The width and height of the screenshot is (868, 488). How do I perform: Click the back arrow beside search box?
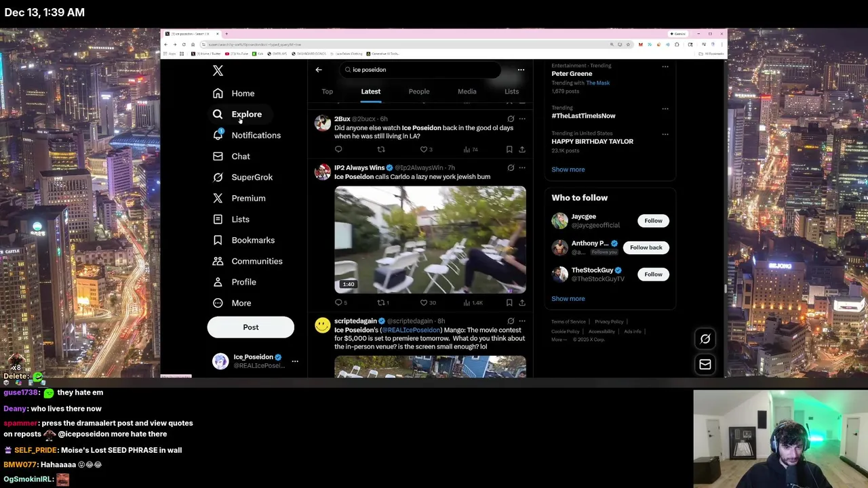coord(319,70)
